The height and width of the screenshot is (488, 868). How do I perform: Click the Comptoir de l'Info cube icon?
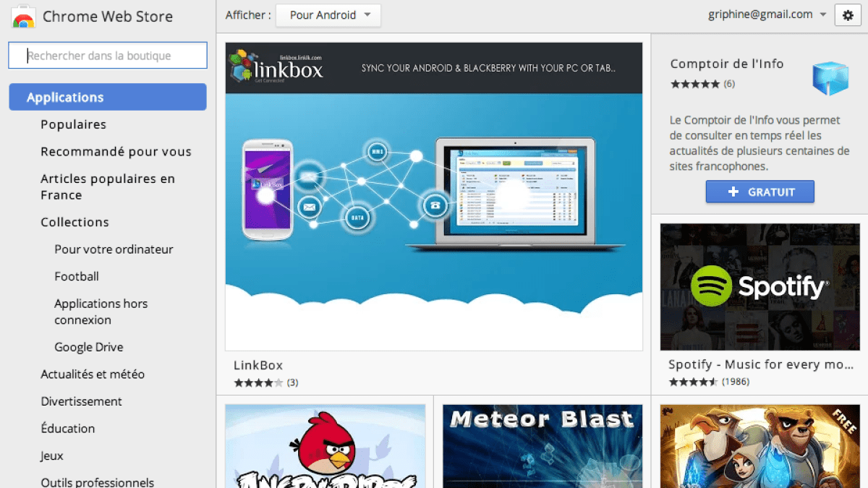tap(830, 77)
